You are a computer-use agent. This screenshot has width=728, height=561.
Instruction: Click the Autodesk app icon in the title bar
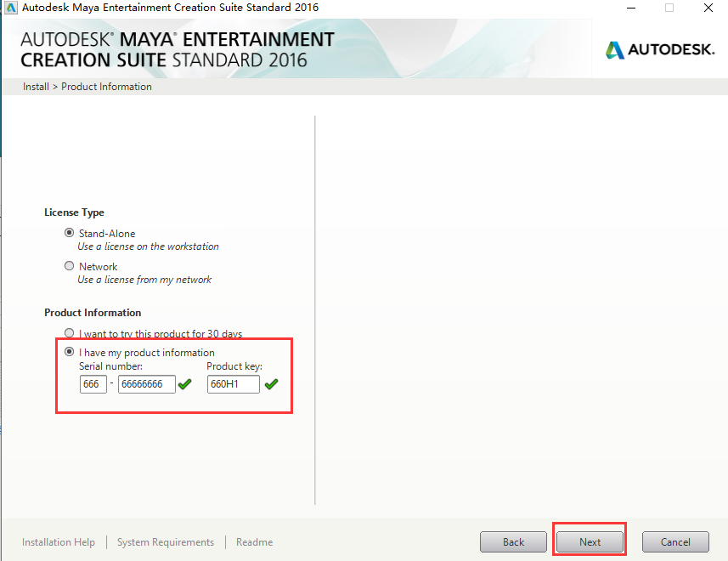point(11,8)
